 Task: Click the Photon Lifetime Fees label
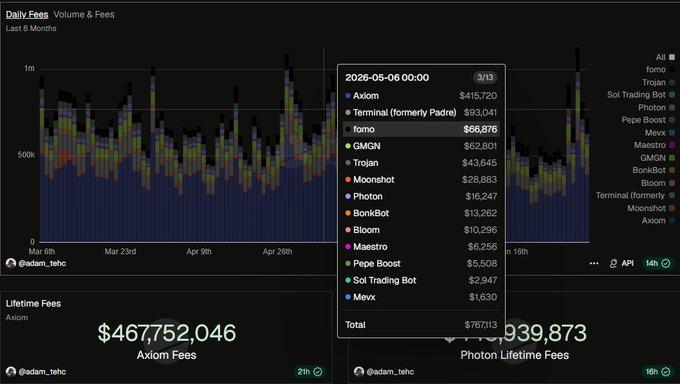(x=514, y=355)
